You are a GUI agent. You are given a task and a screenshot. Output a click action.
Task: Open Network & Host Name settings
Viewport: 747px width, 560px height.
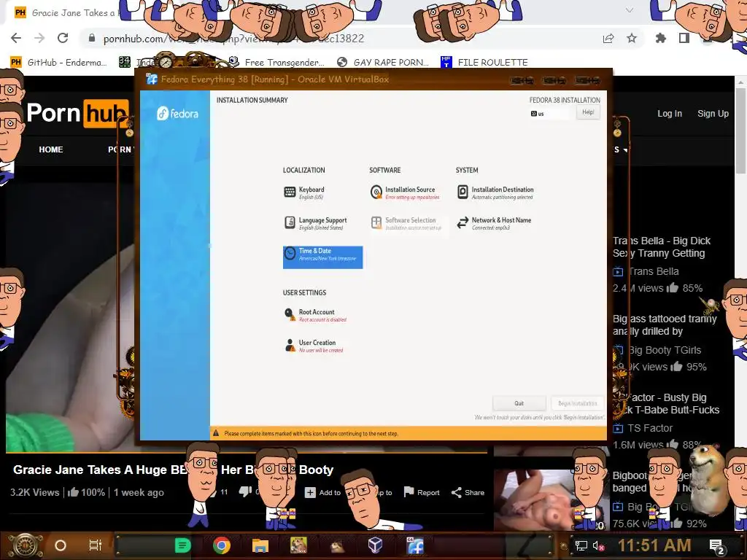click(494, 223)
